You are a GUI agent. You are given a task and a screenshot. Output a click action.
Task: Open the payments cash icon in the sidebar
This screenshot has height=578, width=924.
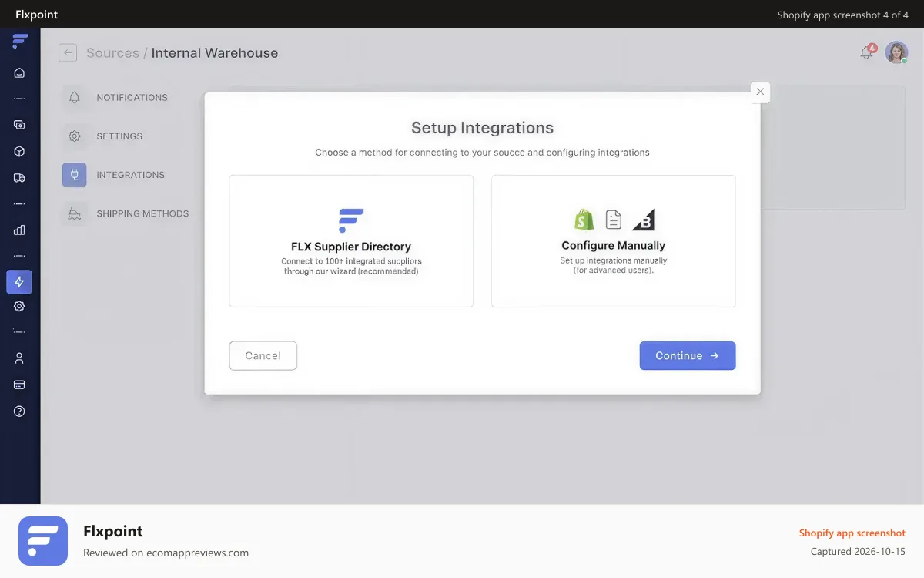19,125
